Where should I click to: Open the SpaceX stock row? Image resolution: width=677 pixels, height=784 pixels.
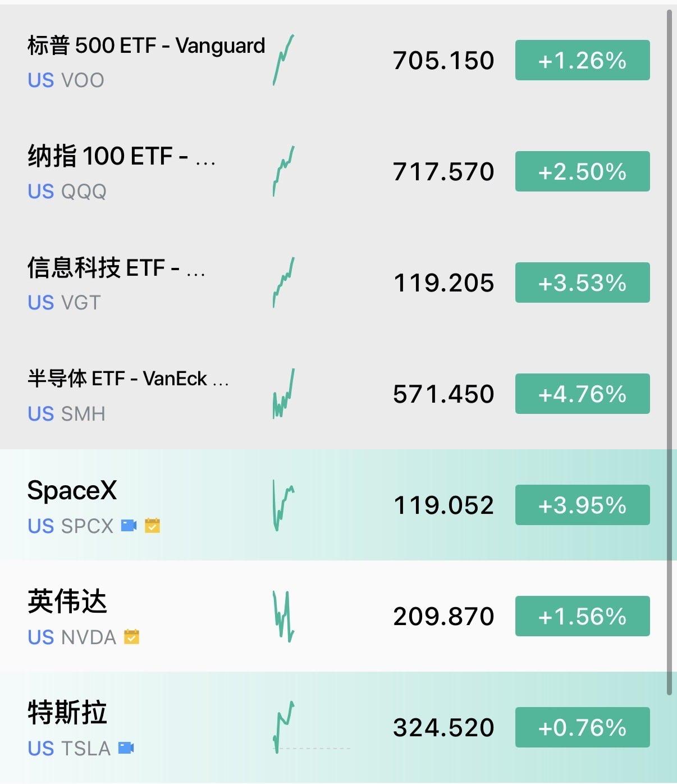pos(333,505)
